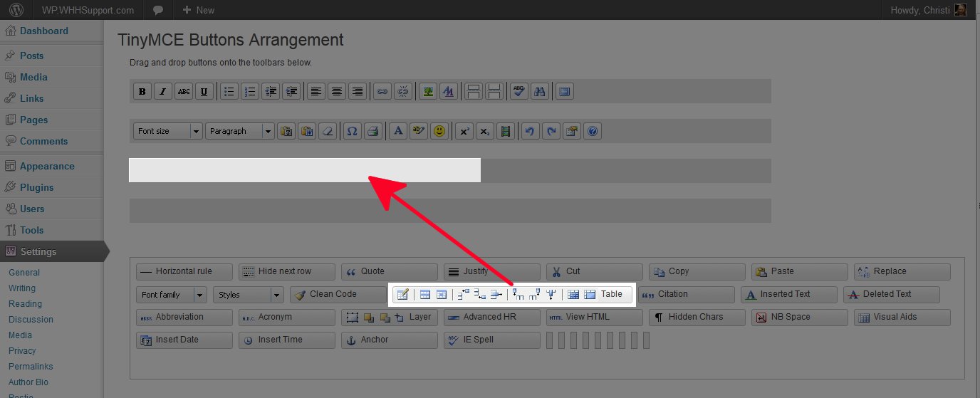The height and width of the screenshot is (398, 980).
Task: Select the Italic formatting icon
Action: pos(163,91)
